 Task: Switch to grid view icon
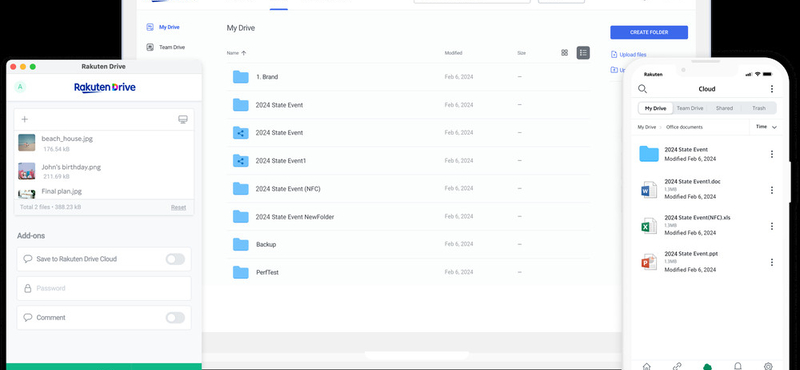tap(564, 53)
